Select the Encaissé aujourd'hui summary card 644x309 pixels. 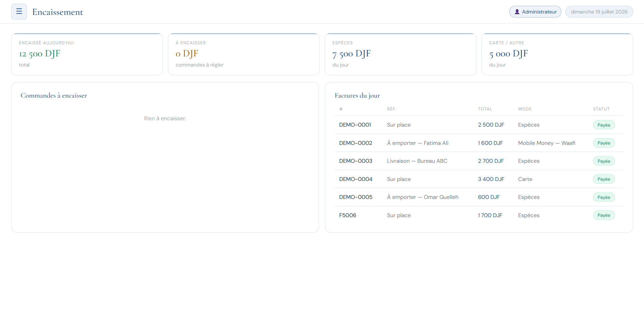pos(87,54)
